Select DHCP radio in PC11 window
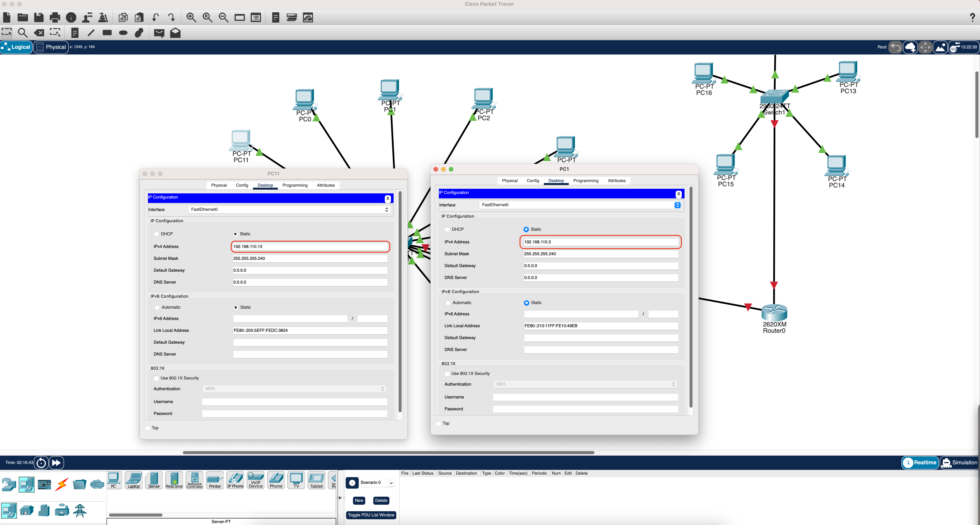 click(x=156, y=234)
